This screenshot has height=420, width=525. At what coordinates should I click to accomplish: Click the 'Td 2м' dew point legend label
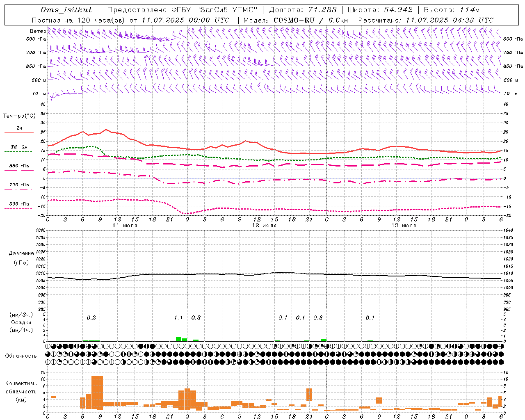19,147
